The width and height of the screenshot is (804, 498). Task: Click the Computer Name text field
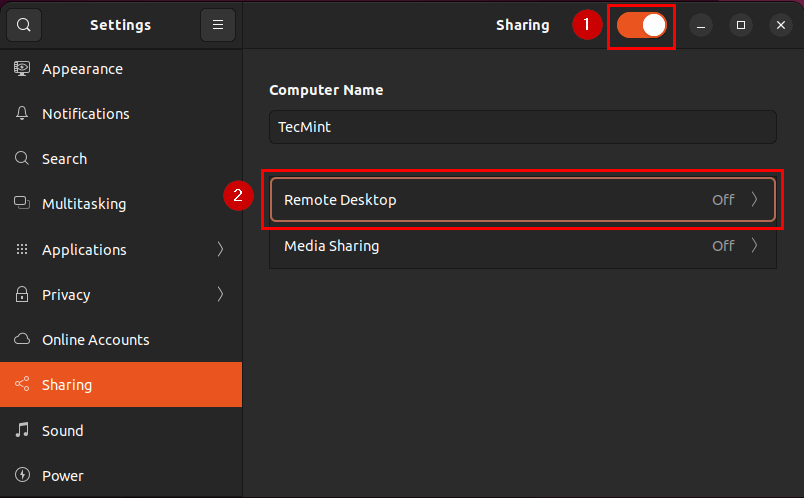522,127
